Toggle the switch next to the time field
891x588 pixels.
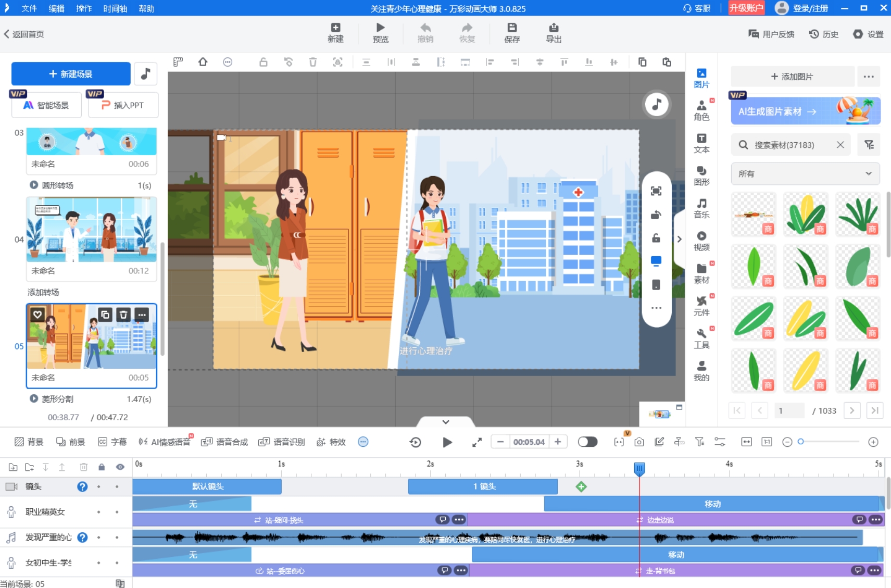[587, 442]
